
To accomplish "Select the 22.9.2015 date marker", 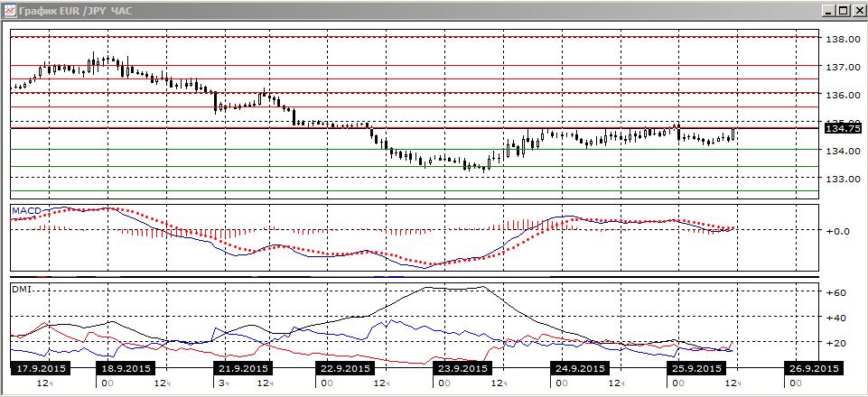I will tap(345, 368).
